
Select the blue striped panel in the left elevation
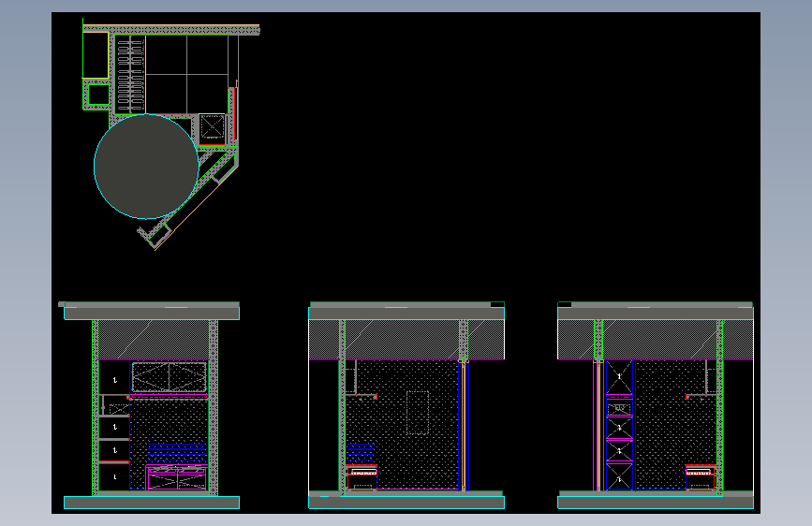coord(177,452)
